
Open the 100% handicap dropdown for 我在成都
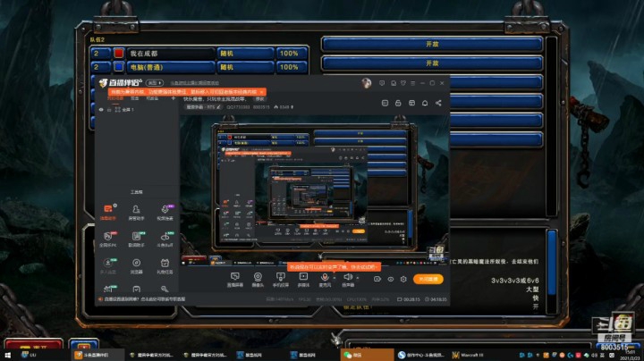292,54
